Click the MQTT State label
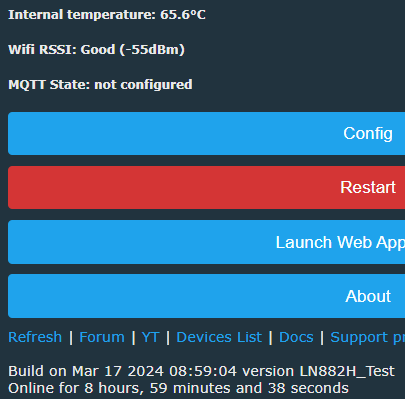This screenshot has width=405, height=399. 49,85
